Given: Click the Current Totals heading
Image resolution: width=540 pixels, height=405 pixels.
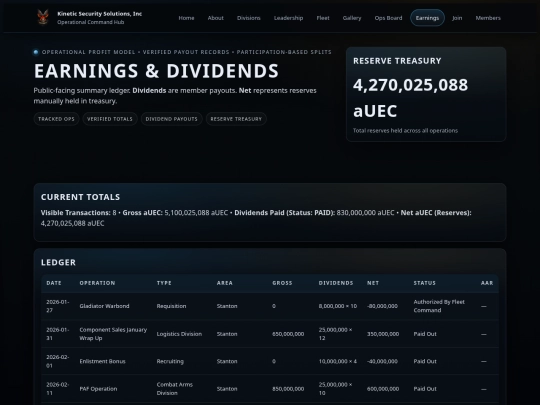Looking at the screenshot, I should tap(81, 197).
